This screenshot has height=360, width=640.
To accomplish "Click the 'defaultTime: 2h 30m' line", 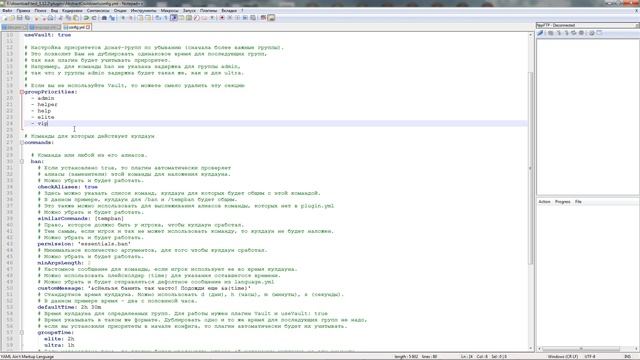I will pyautogui.click(x=69, y=307).
